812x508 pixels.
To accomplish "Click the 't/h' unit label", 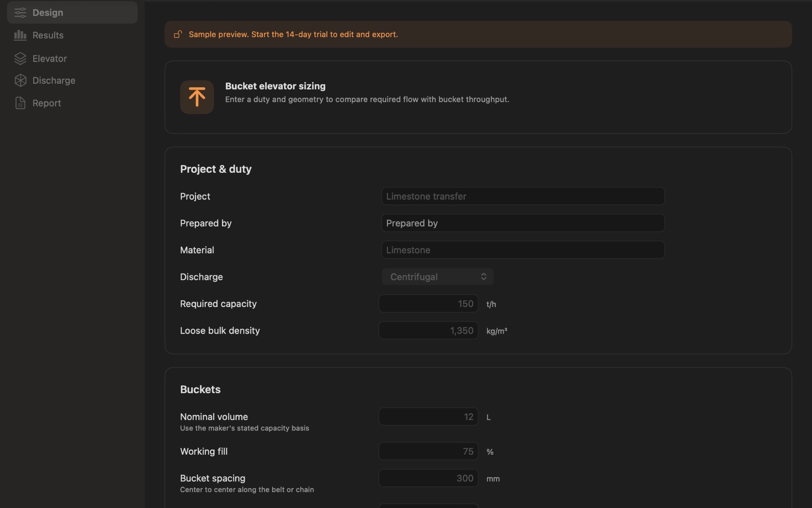I will coord(491,304).
